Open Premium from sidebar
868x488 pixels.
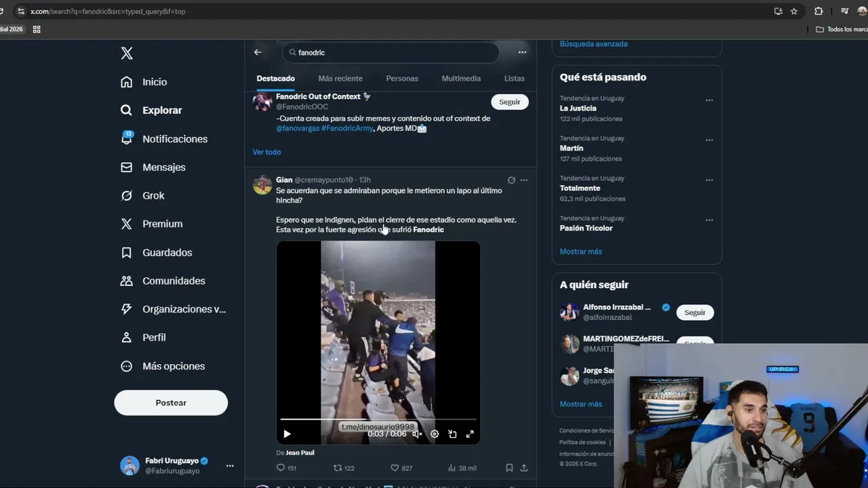[151, 224]
